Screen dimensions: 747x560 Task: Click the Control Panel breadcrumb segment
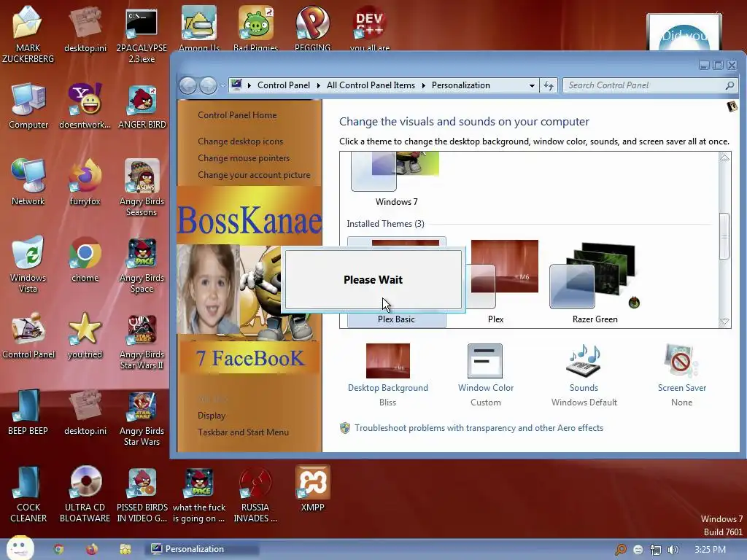[284, 85]
